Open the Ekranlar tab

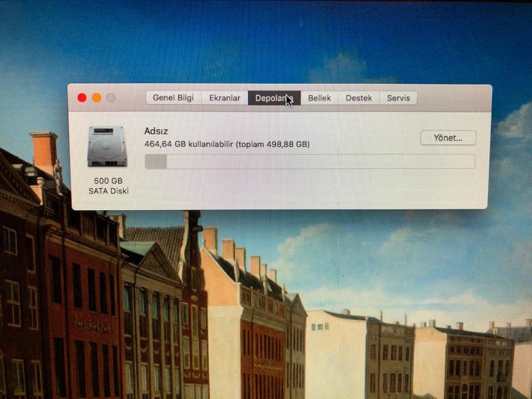[225, 98]
